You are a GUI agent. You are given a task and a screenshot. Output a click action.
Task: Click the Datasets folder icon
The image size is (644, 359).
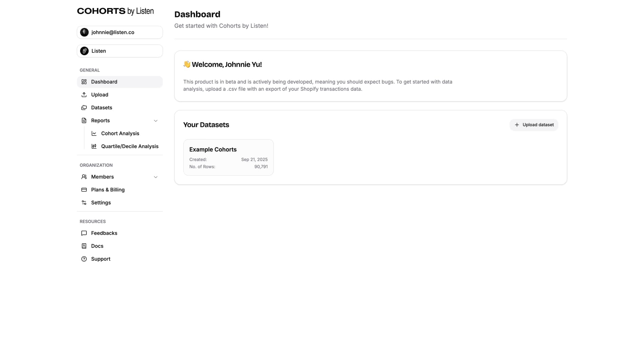coord(84,108)
